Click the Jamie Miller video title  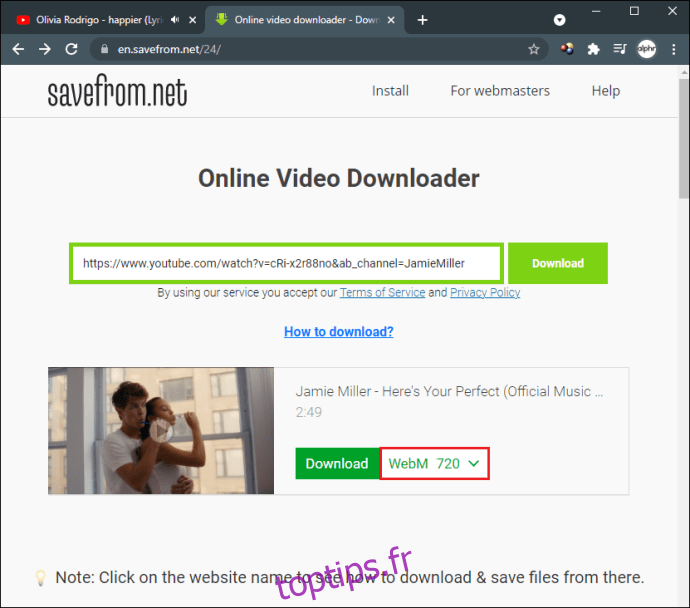(x=449, y=391)
